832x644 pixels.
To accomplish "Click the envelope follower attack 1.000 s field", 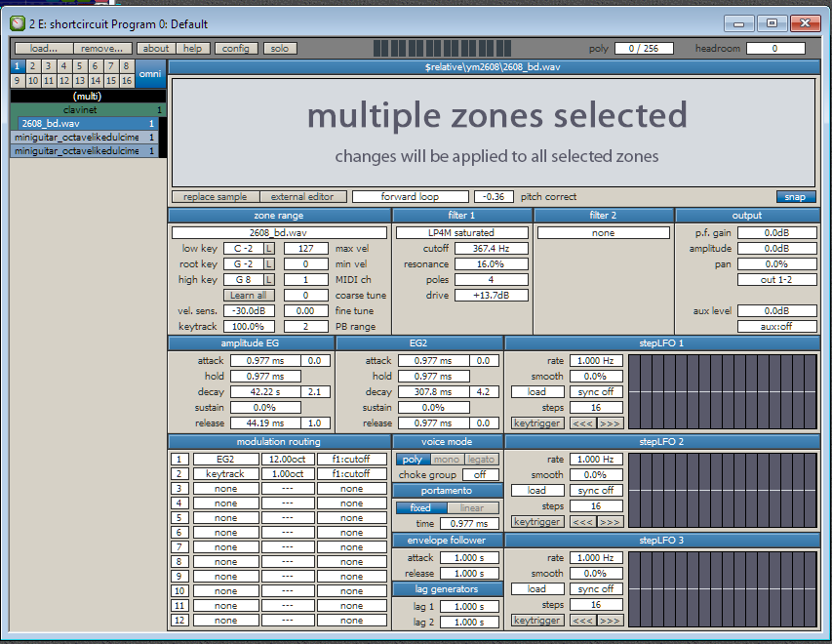I will pyautogui.click(x=469, y=558).
